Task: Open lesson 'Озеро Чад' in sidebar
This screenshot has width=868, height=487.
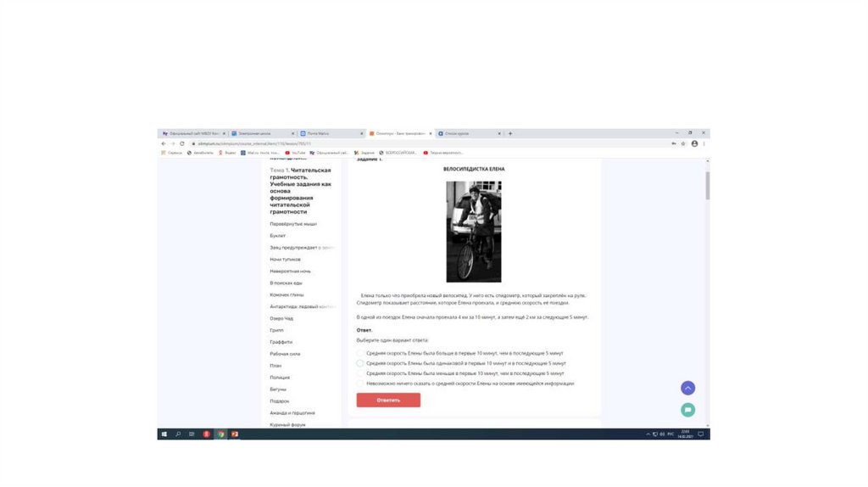Action: (x=281, y=318)
